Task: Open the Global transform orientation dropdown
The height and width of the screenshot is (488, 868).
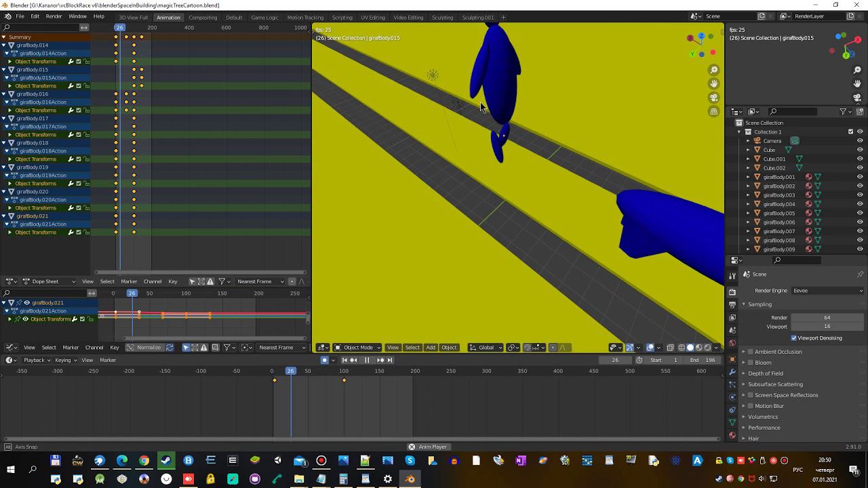Action: click(486, 348)
